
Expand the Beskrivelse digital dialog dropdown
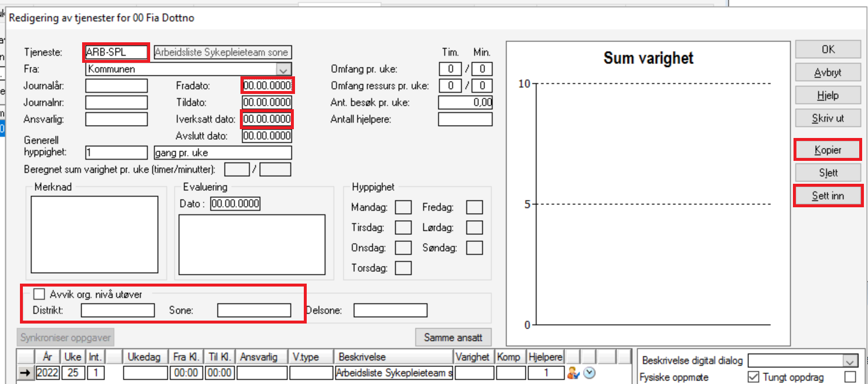849,361
